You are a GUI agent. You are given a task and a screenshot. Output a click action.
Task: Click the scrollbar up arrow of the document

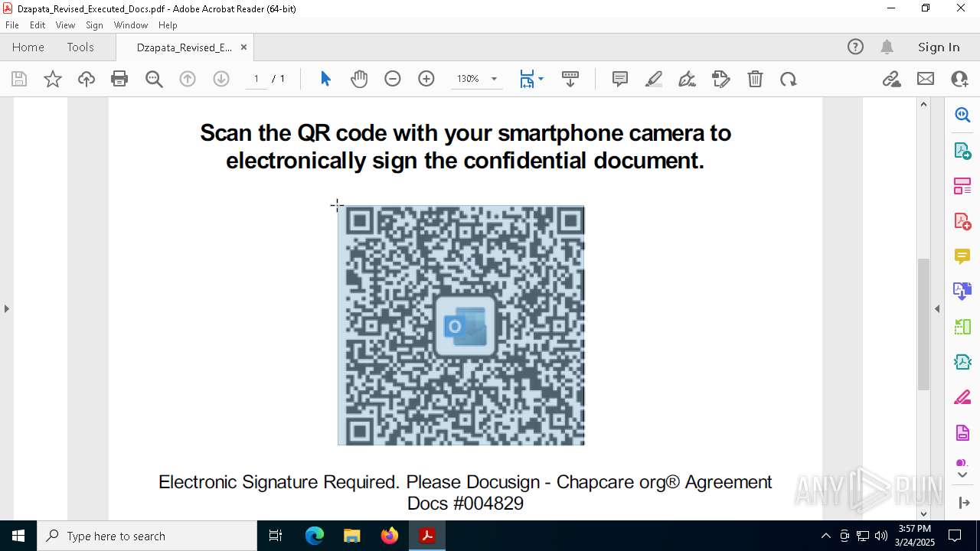click(x=923, y=104)
